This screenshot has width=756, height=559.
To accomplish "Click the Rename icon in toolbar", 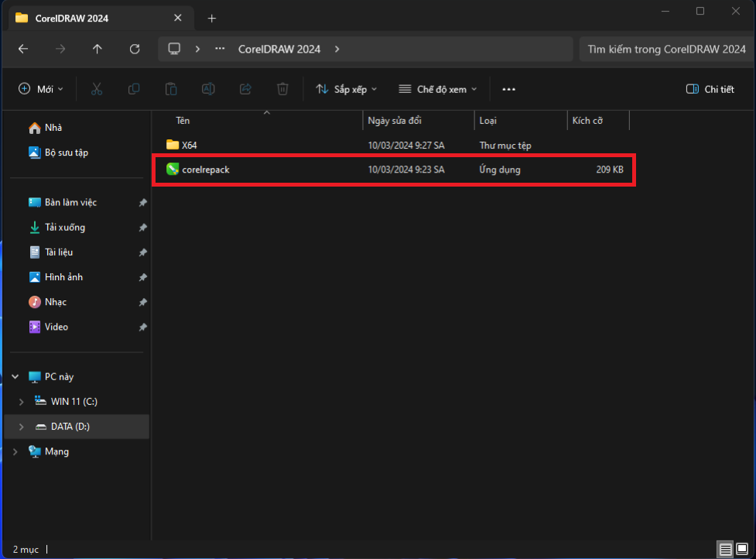I will click(208, 89).
